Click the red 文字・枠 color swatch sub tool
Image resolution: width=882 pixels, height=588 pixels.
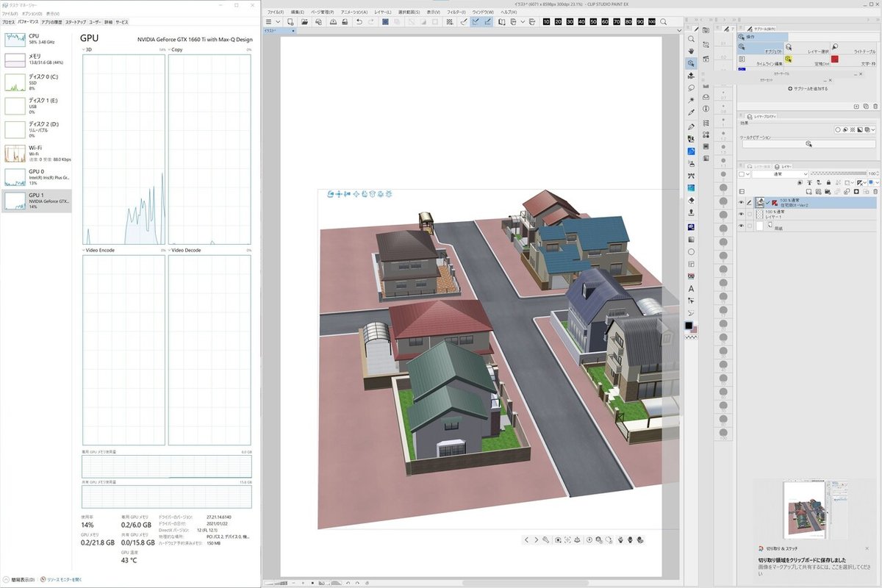click(835, 59)
